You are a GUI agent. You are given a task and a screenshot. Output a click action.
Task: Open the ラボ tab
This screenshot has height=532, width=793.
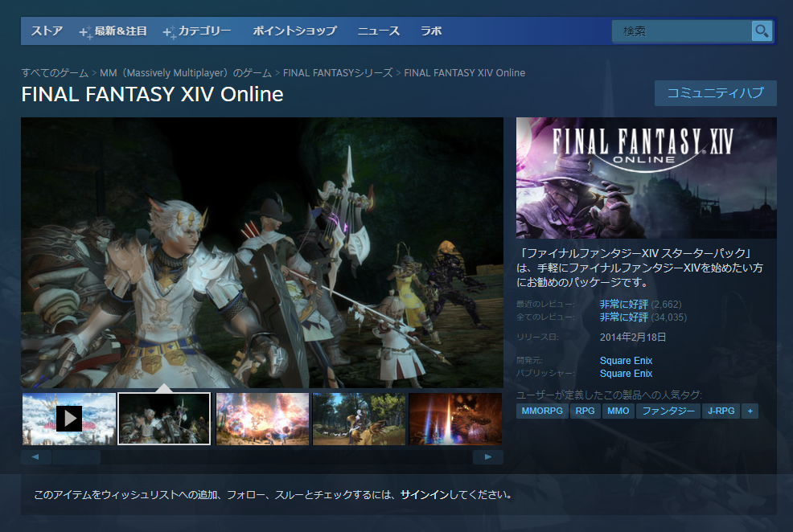[x=431, y=31]
